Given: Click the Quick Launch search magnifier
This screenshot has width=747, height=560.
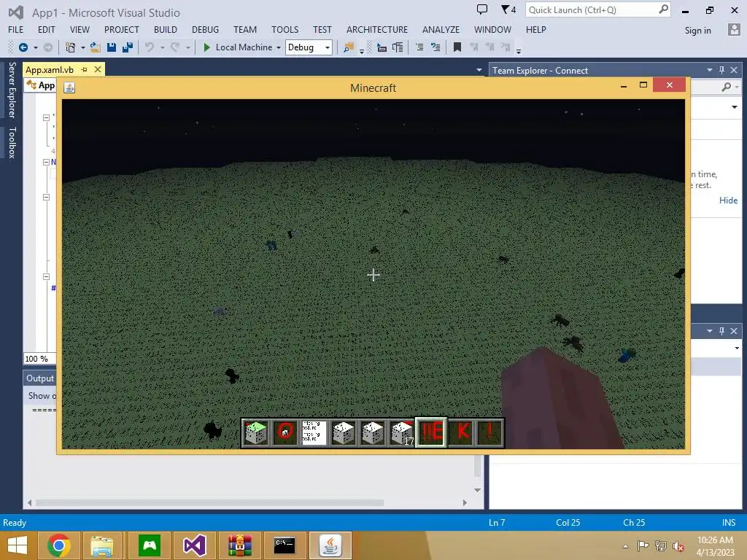Looking at the screenshot, I should [663, 9].
